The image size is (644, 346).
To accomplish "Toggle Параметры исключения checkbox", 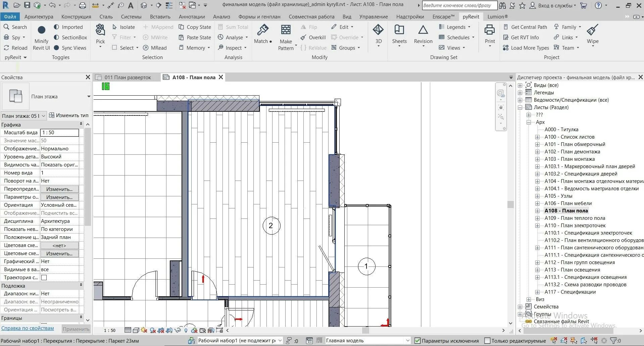I will [x=417, y=341].
